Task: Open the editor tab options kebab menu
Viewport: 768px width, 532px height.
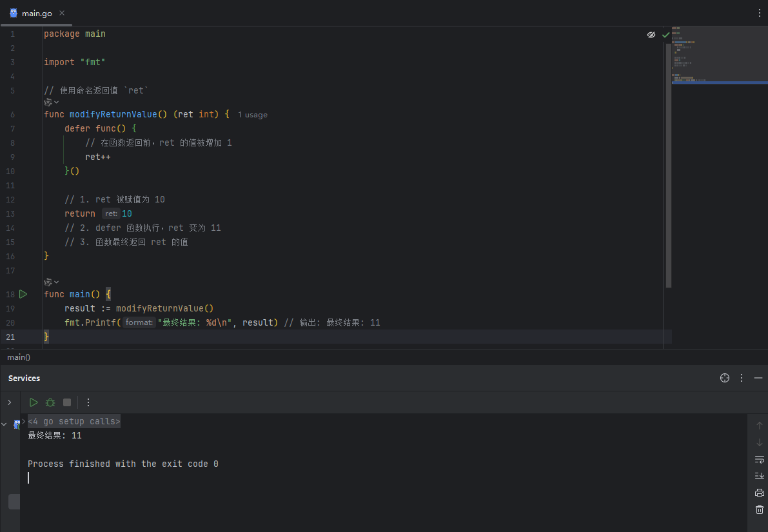Action: coord(759,13)
